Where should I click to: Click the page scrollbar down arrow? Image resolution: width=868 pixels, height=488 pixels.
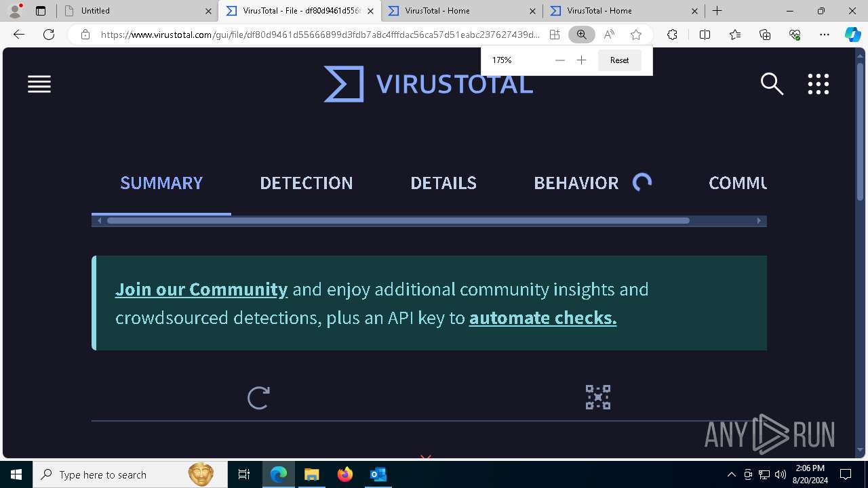click(x=861, y=450)
